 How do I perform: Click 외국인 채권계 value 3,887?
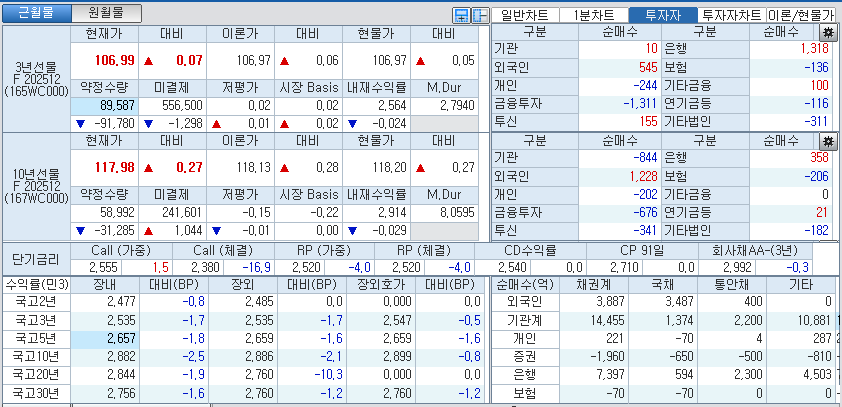point(610,302)
